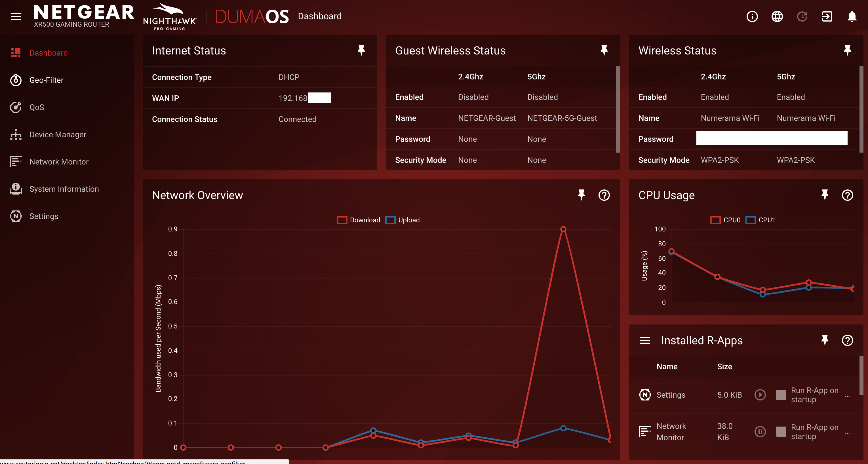The width and height of the screenshot is (868, 464).
Task: Click the Nighthawk Pro Gaming logo
Action: tap(170, 17)
